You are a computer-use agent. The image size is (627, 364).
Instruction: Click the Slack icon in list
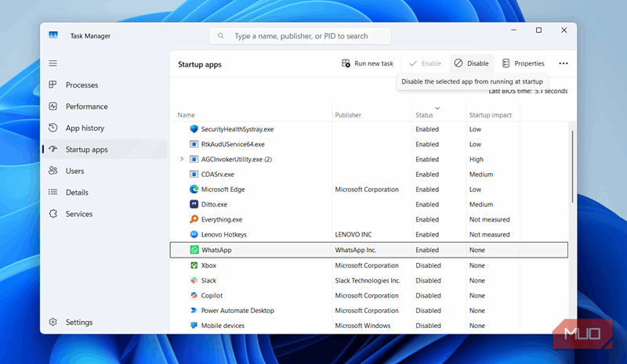(194, 280)
